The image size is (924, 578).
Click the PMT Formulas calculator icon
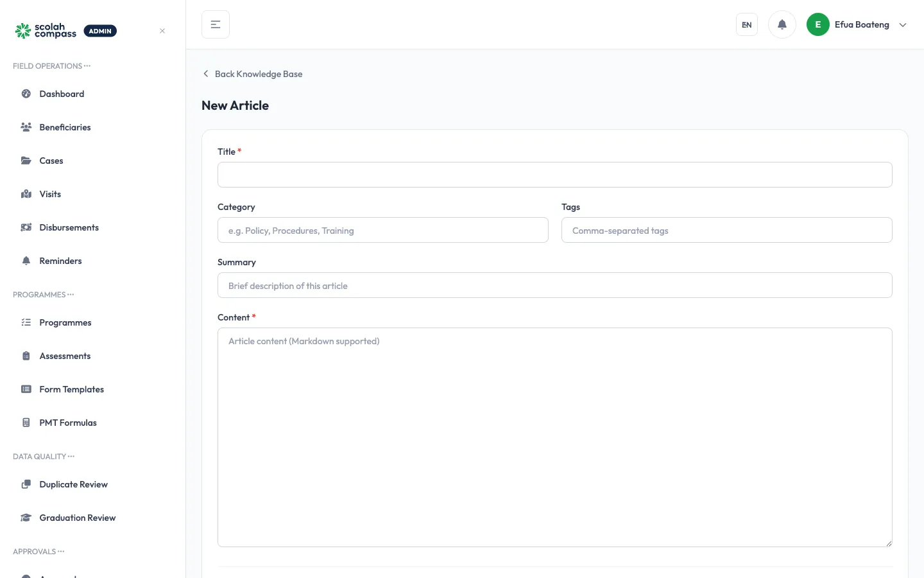[x=26, y=423]
